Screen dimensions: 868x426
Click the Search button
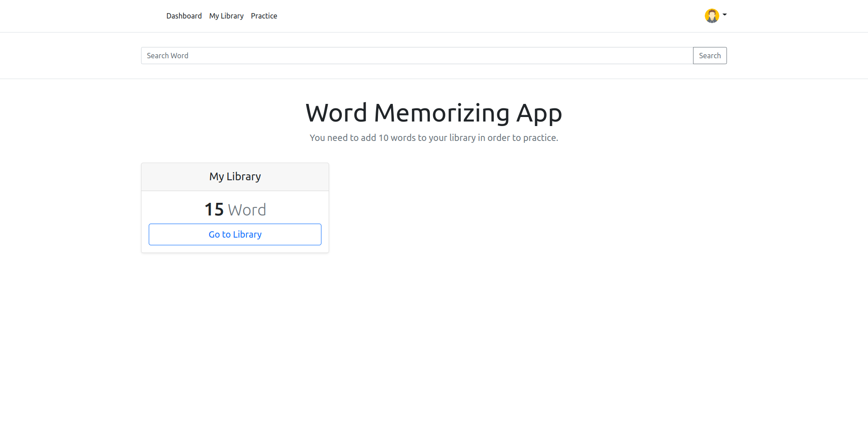710,56
